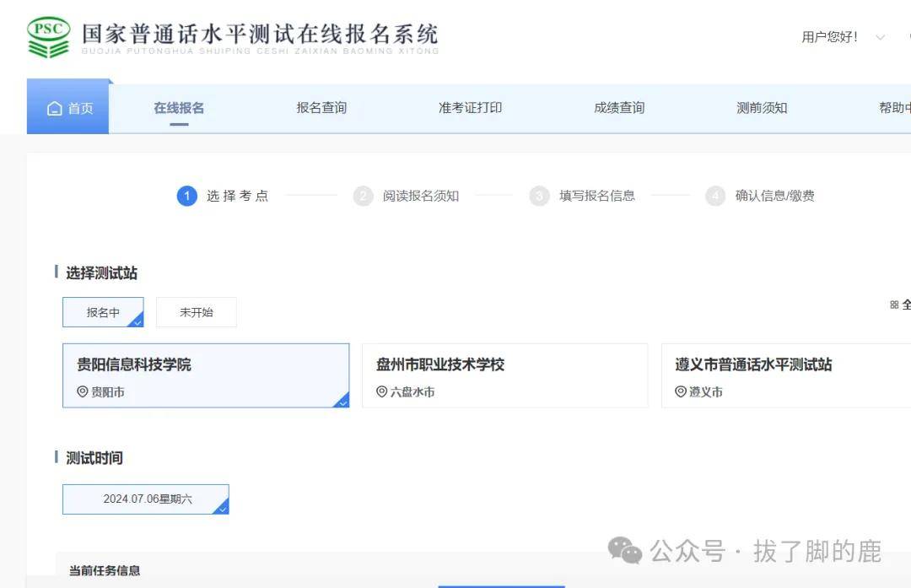Click the PSC logo icon

tap(49, 37)
